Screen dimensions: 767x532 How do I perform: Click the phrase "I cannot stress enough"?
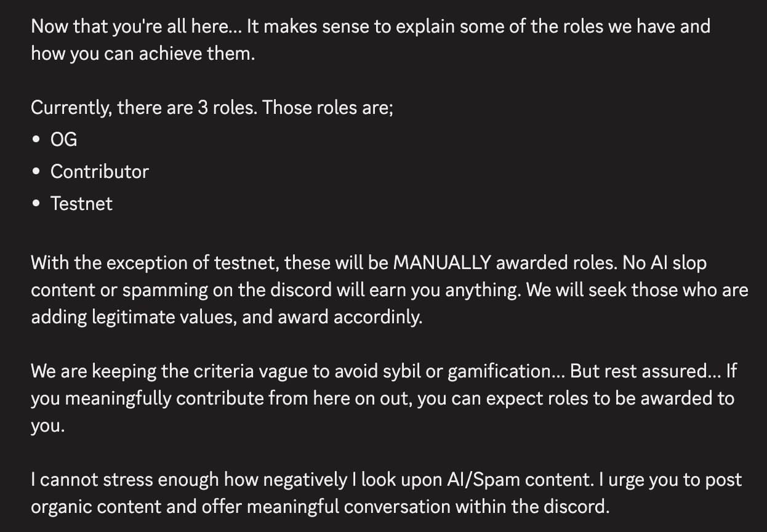click(125, 480)
